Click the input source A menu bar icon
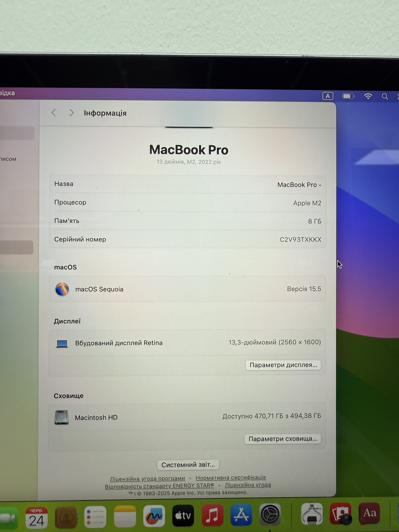The height and width of the screenshot is (532, 399). point(328,96)
